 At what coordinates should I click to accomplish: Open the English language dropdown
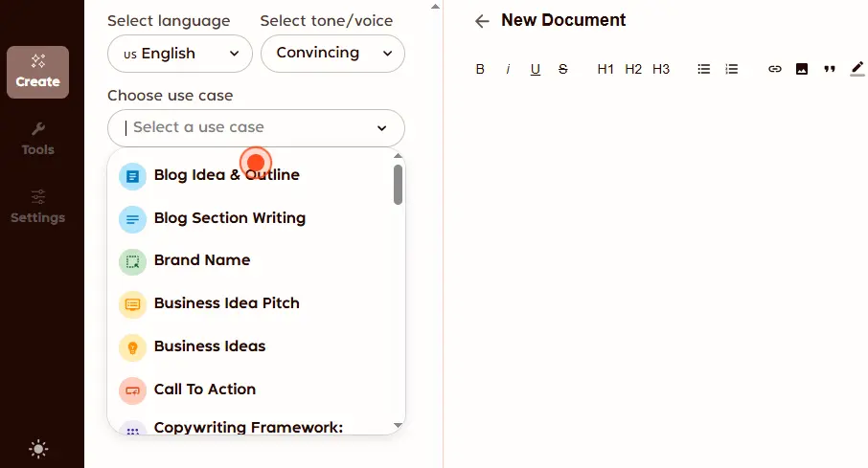coord(180,54)
